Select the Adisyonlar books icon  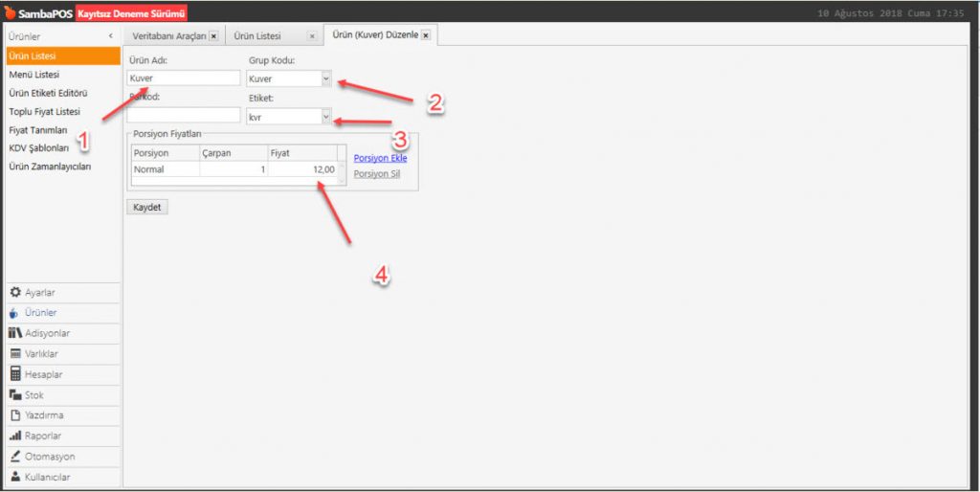coord(15,333)
